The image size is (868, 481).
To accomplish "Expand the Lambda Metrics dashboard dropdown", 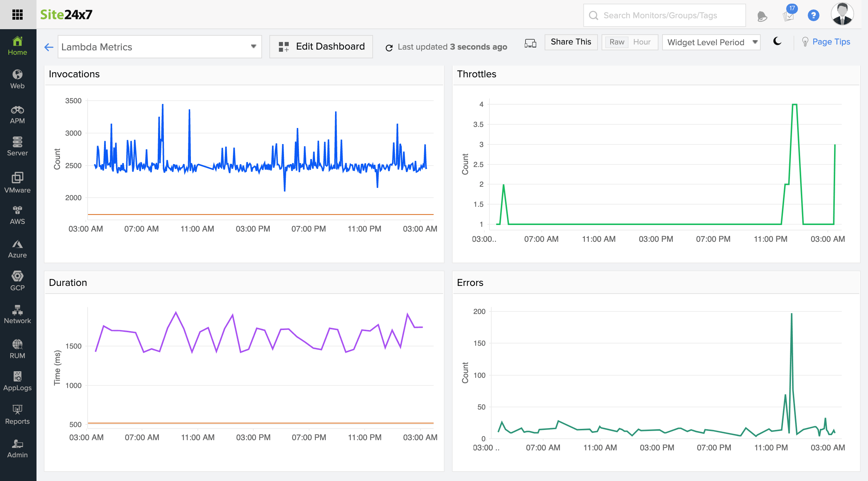I will tap(254, 46).
